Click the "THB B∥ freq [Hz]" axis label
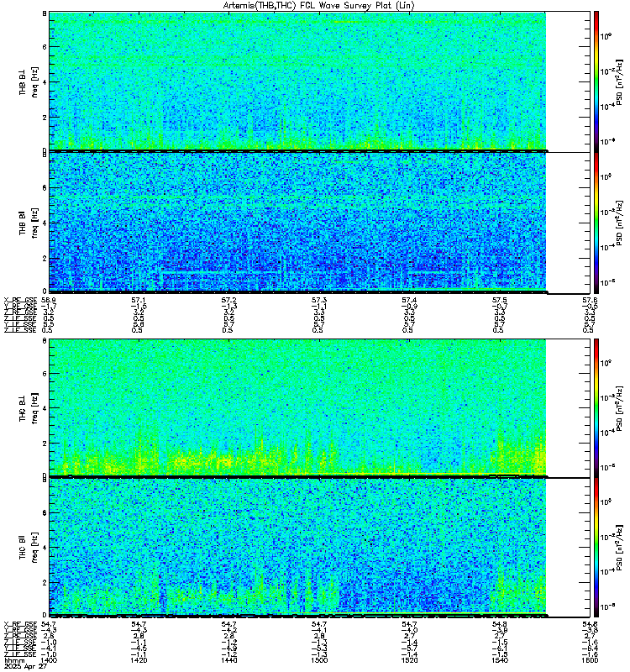The height and width of the screenshot is (672, 630). coord(29,223)
